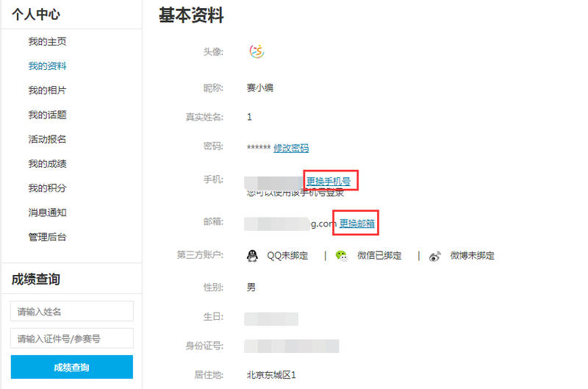Focus the 证件号/参赛号 input field
This screenshot has height=389, width=588.
click(x=72, y=338)
